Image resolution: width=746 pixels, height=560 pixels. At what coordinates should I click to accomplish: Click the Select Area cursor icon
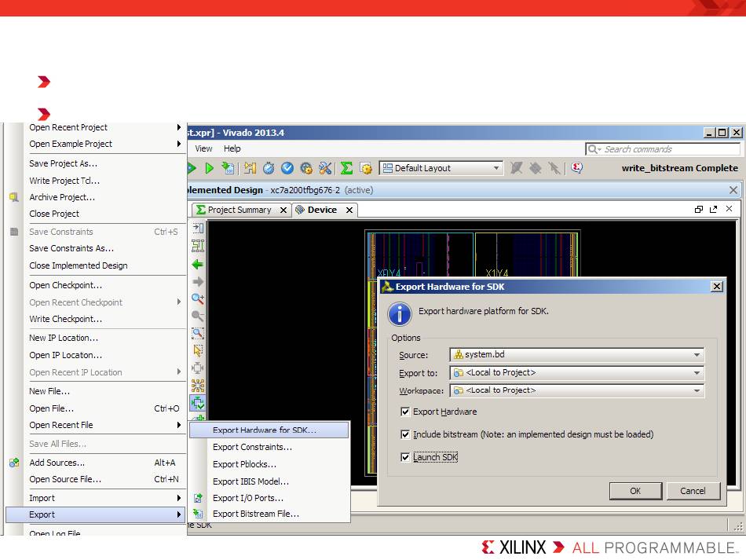[x=197, y=350]
